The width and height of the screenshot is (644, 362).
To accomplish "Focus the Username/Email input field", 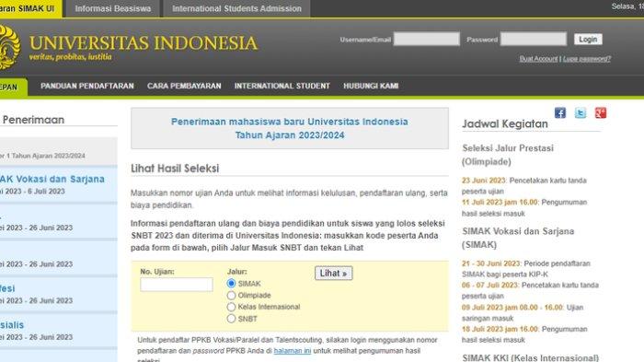I will click(427, 39).
